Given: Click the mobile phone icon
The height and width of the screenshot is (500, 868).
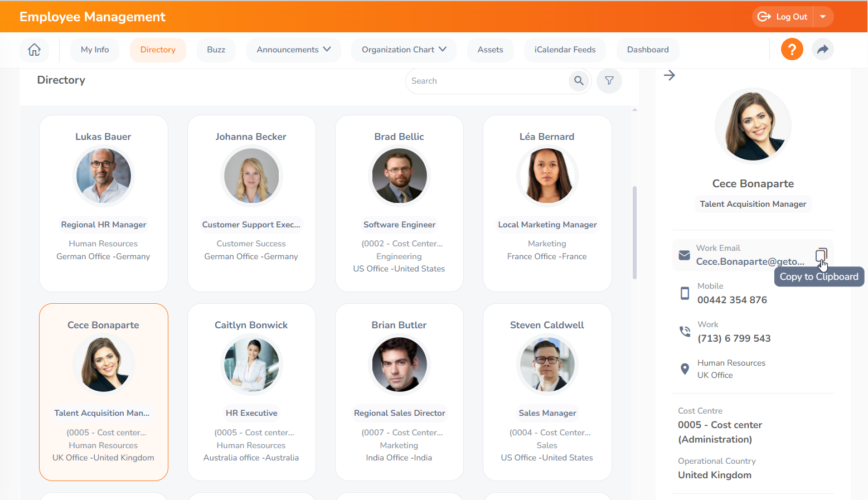Looking at the screenshot, I should (x=685, y=293).
